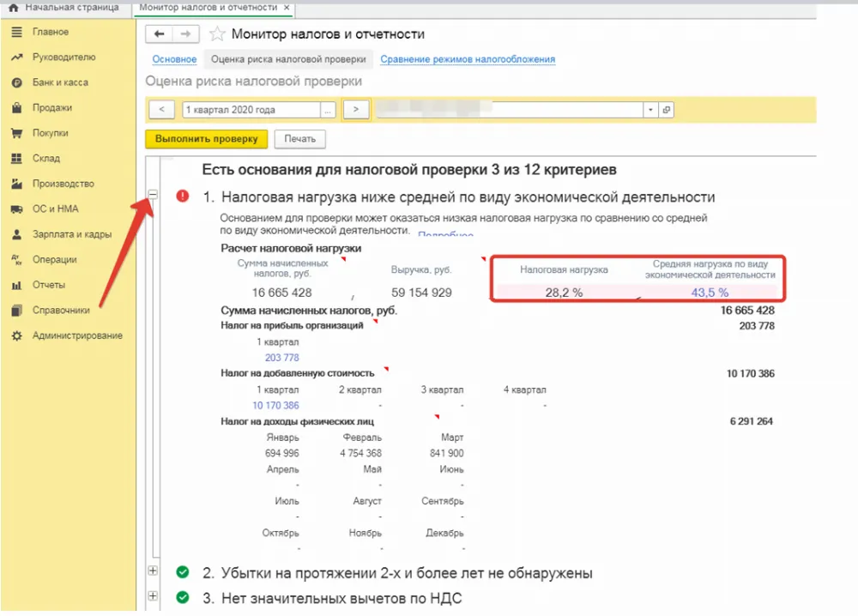Click green check icon of criterion 2
The image size is (858, 616).
[x=183, y=572]
